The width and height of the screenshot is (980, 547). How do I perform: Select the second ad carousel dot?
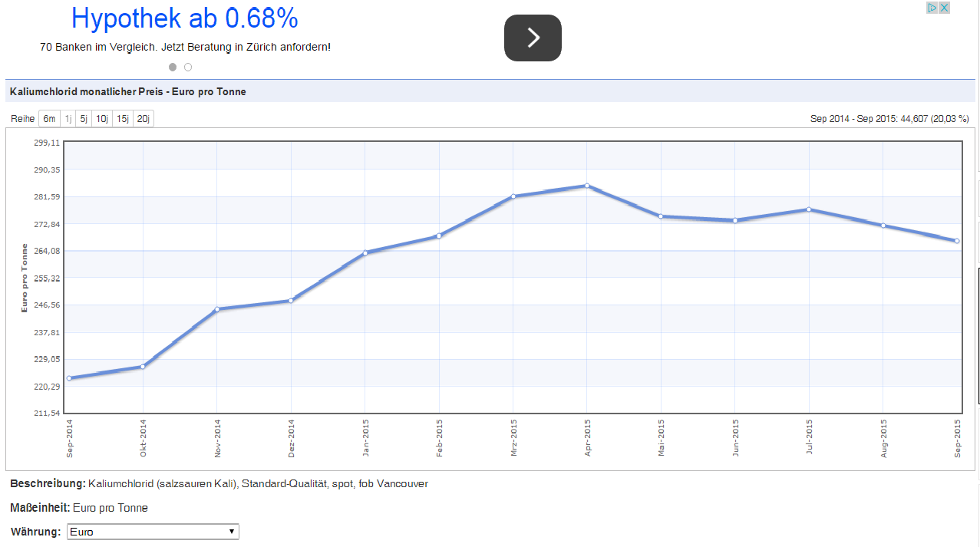click(x=188, y=68)
